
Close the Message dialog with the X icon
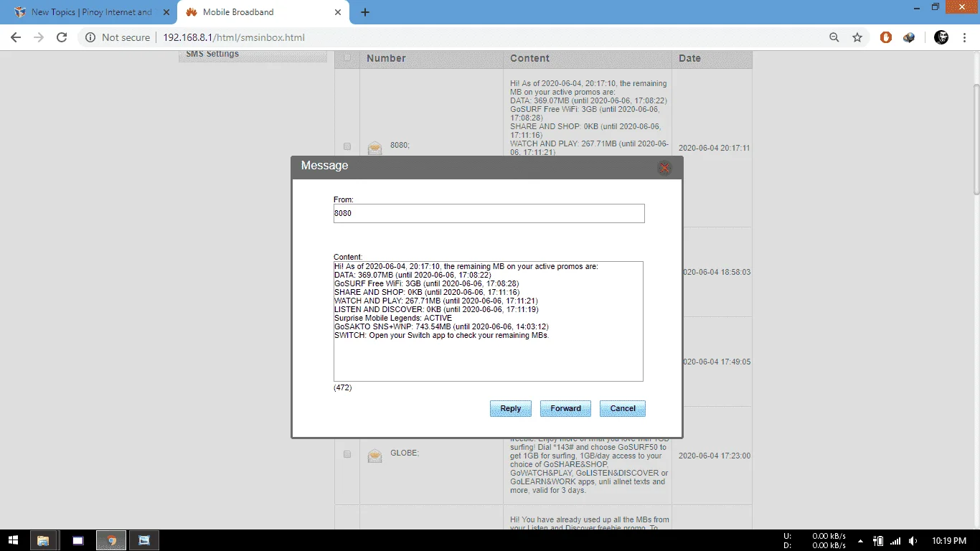664,168
